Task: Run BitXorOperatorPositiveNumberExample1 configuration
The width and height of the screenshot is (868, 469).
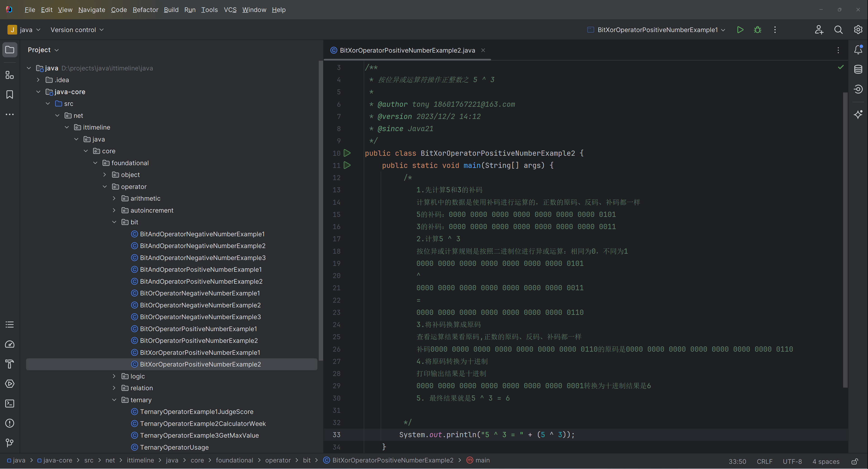Action: [740, 30]
